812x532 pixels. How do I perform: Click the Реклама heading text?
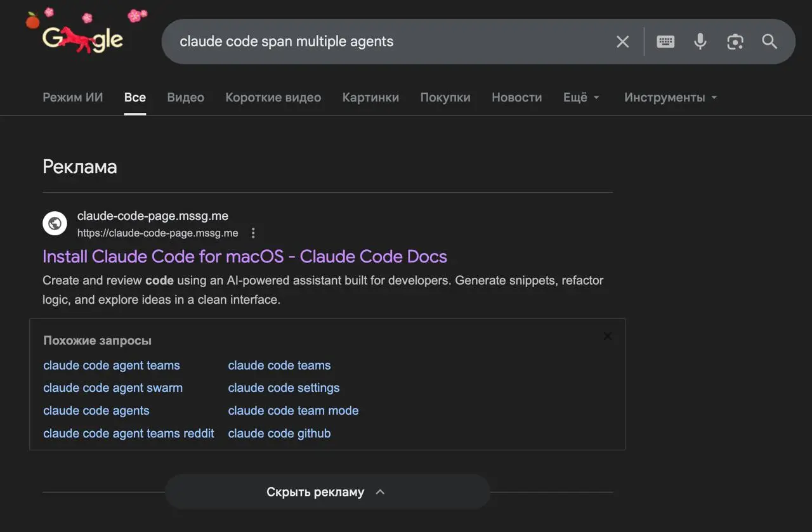pyautogui.click(x=80, y=167)
